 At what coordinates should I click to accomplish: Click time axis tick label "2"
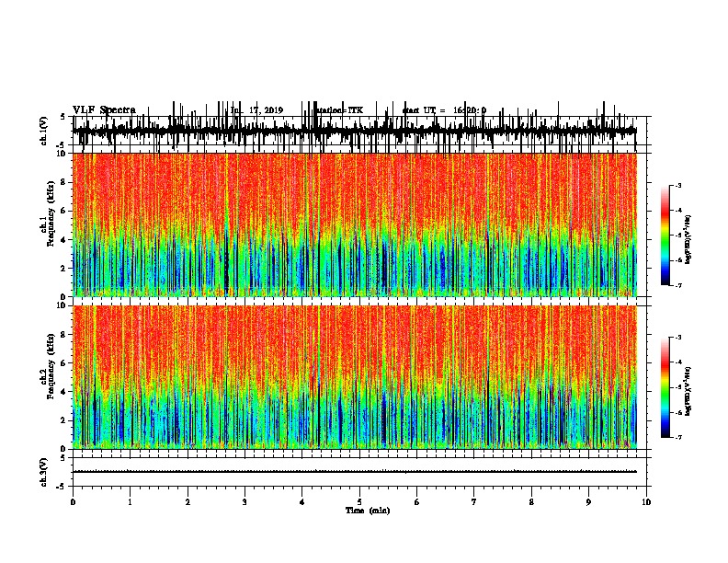(188, 502)
